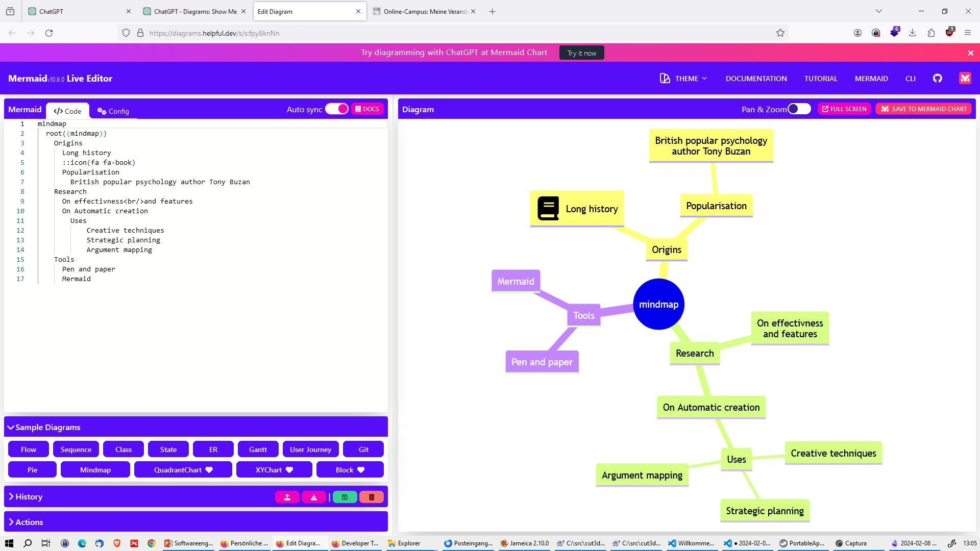Open the MERMAID header link
Image resolution: width=980 pixels, height=551 pixels.
[871, 79]
